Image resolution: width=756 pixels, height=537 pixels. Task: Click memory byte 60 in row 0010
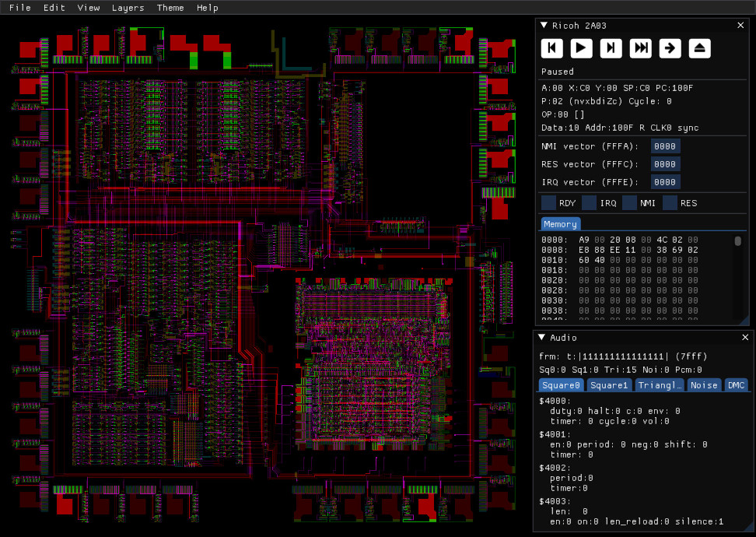tap(584, 260)
